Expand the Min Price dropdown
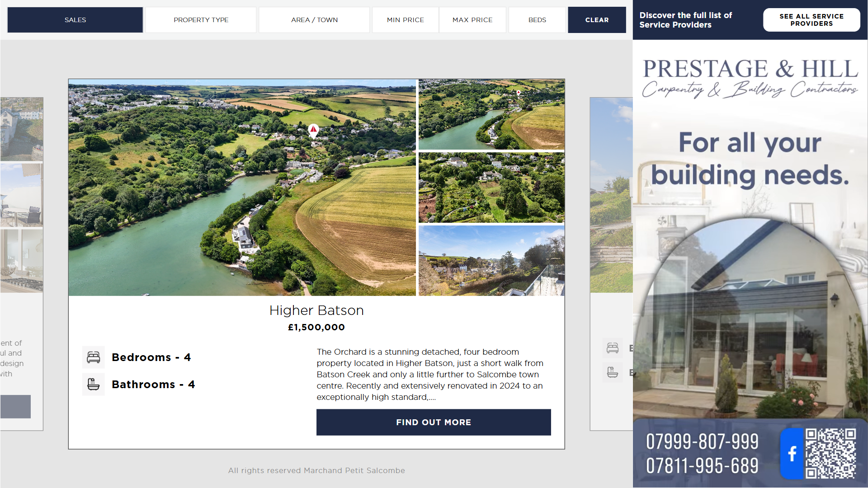This screenshot has height=488, width=868. (405, 20)
